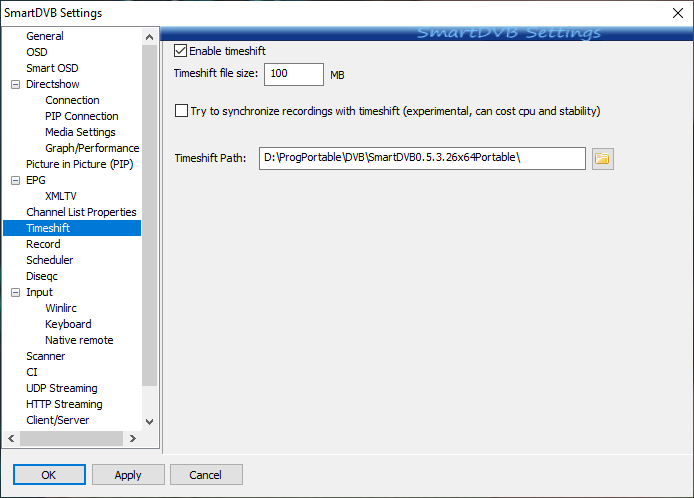Select Client/Server settings
Image resolution: width=694 pixels, height=498 pixels.
click(58, 420)
